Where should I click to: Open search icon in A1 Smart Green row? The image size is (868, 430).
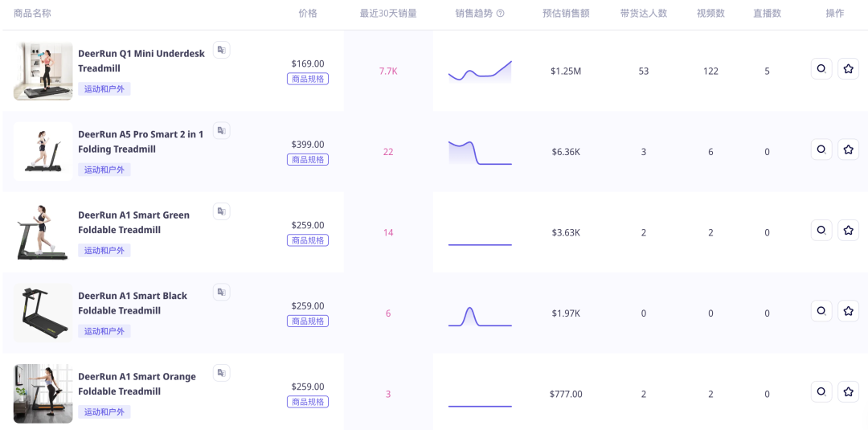tap(821, 231)
